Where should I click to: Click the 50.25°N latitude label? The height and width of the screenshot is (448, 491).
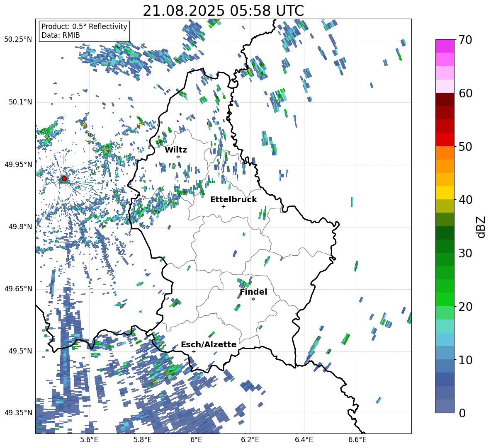pyautogui.click(x=18, y=40)
